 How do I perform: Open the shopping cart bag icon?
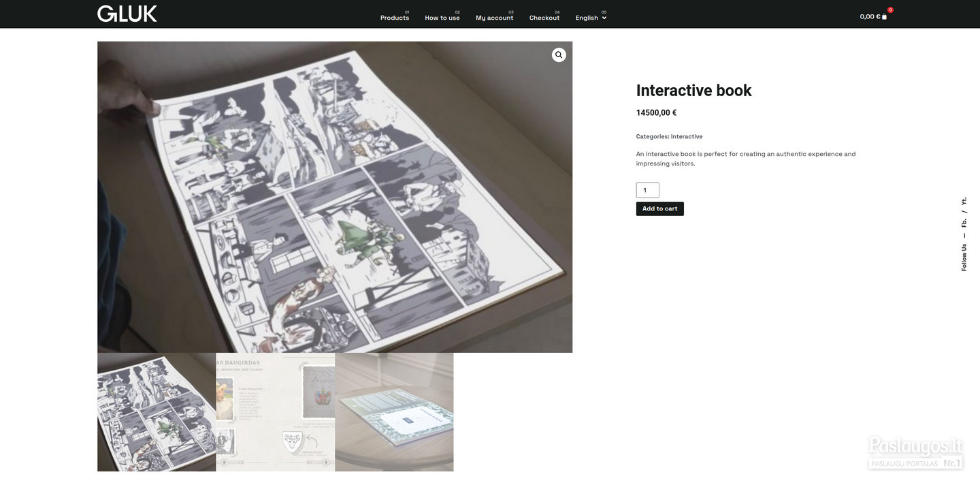click(885, 17)
